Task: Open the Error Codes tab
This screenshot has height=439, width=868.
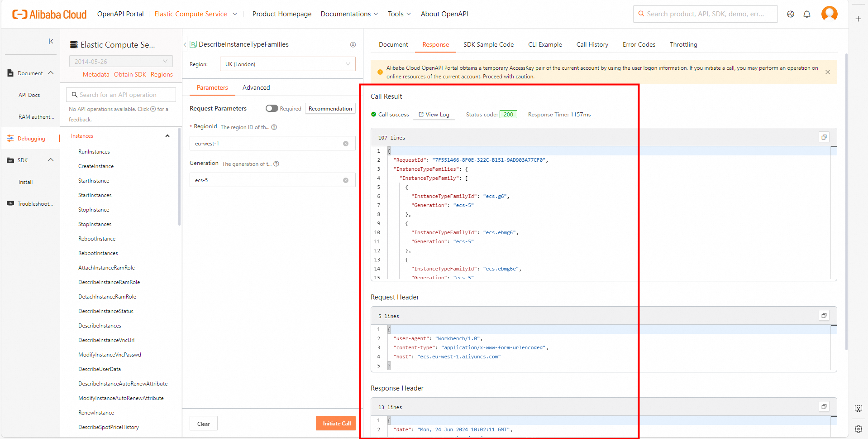Action: [639, 44]
